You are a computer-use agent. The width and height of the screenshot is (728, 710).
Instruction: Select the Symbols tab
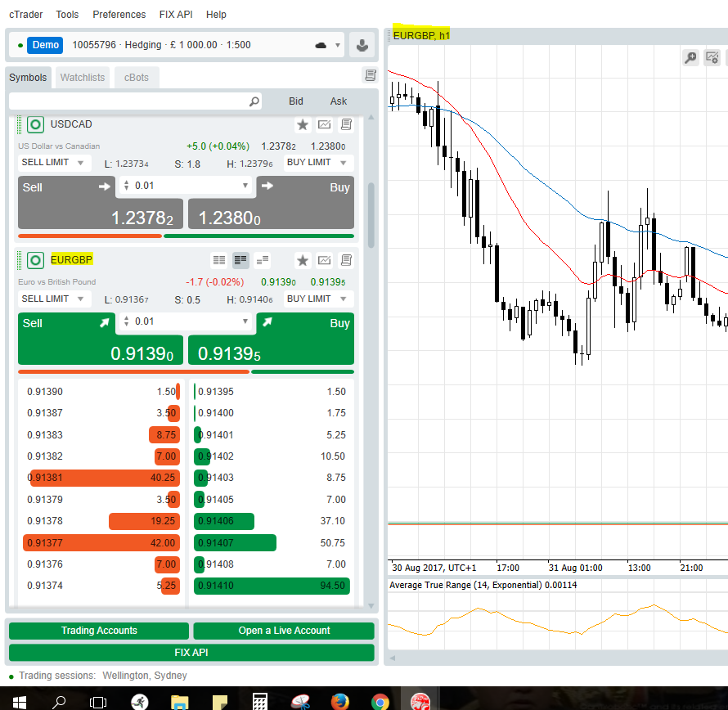point(28,78)
